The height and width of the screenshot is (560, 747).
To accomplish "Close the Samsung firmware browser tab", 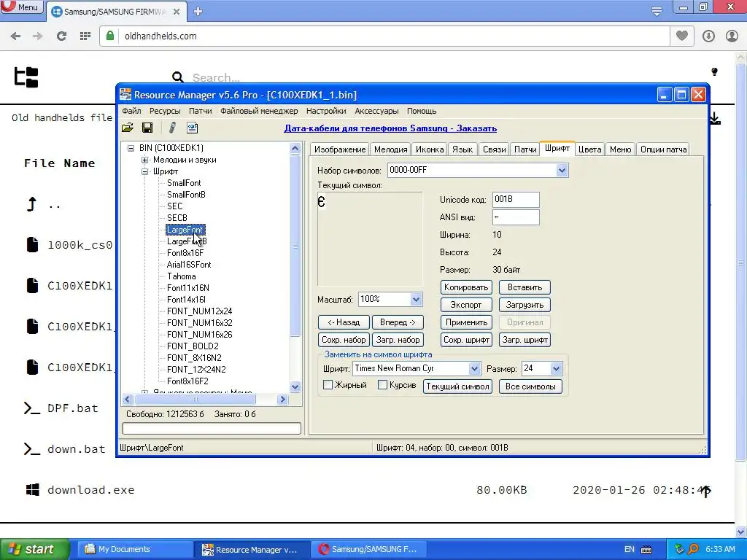I will [x=177, y=12].
